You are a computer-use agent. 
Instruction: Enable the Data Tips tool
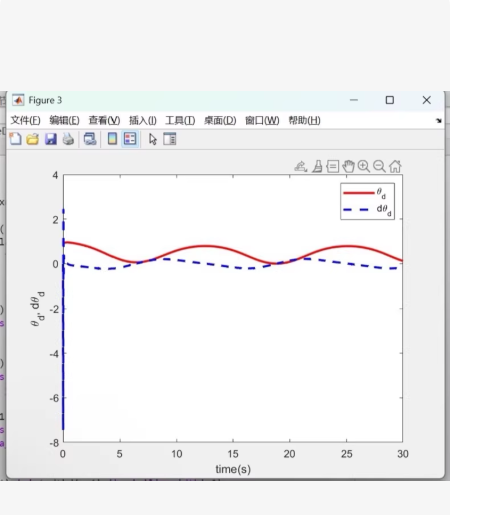[333, 166]
